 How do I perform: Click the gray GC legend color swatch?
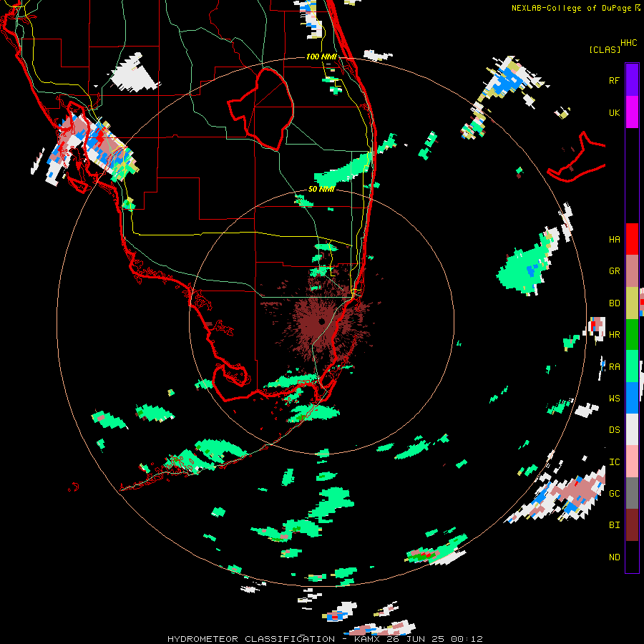(x=632, y=493)
